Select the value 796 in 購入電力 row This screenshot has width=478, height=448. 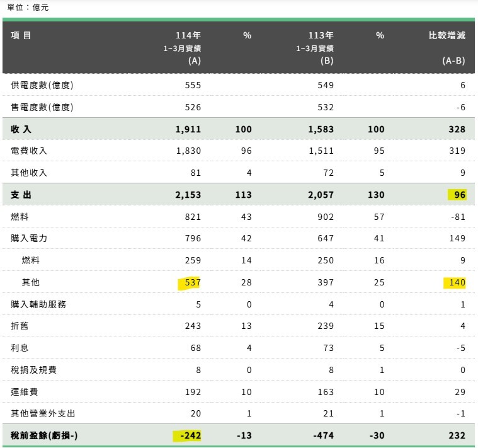(193, 238)
